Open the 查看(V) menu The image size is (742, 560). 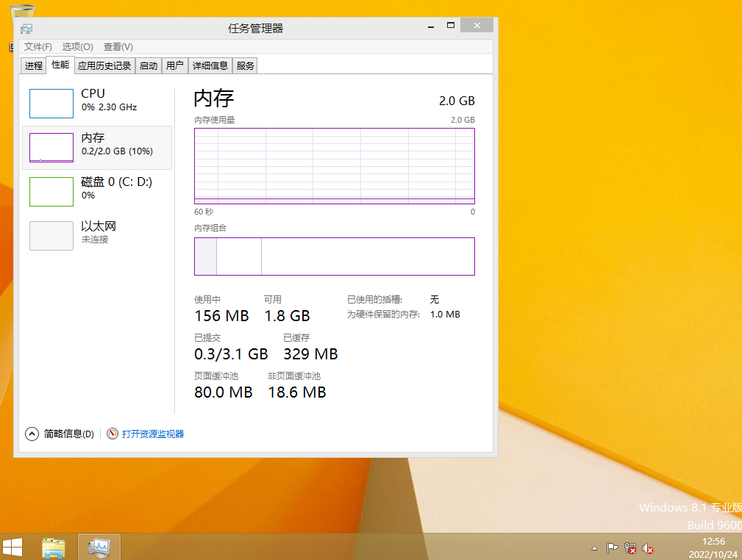(118, 47)
